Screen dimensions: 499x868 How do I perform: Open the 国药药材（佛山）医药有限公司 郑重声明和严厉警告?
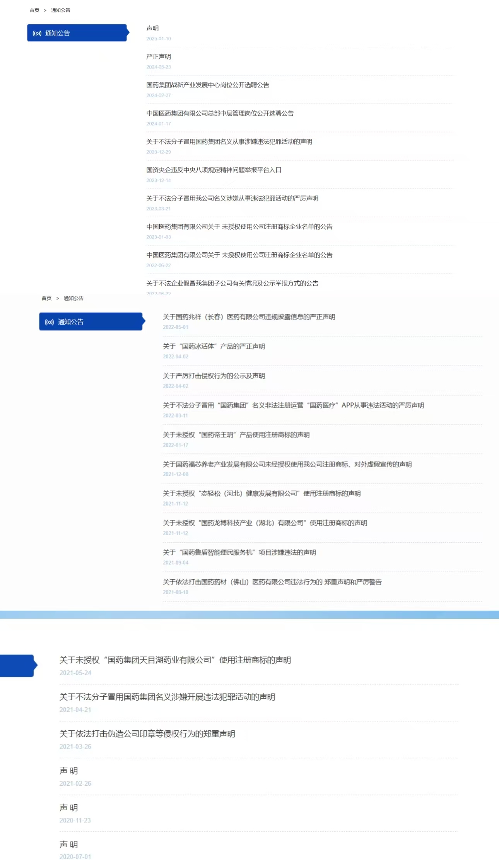(272, 582)
